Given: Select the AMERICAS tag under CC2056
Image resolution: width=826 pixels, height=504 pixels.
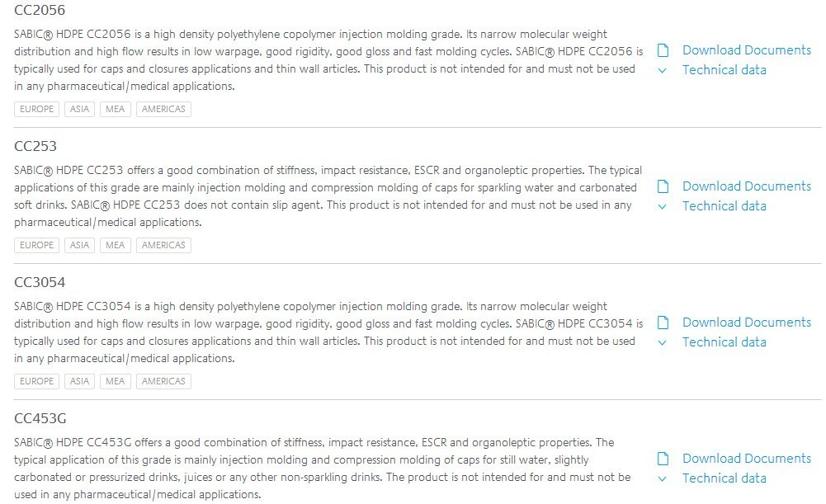Looking at the screenshot, I should (x=163, y=109).
